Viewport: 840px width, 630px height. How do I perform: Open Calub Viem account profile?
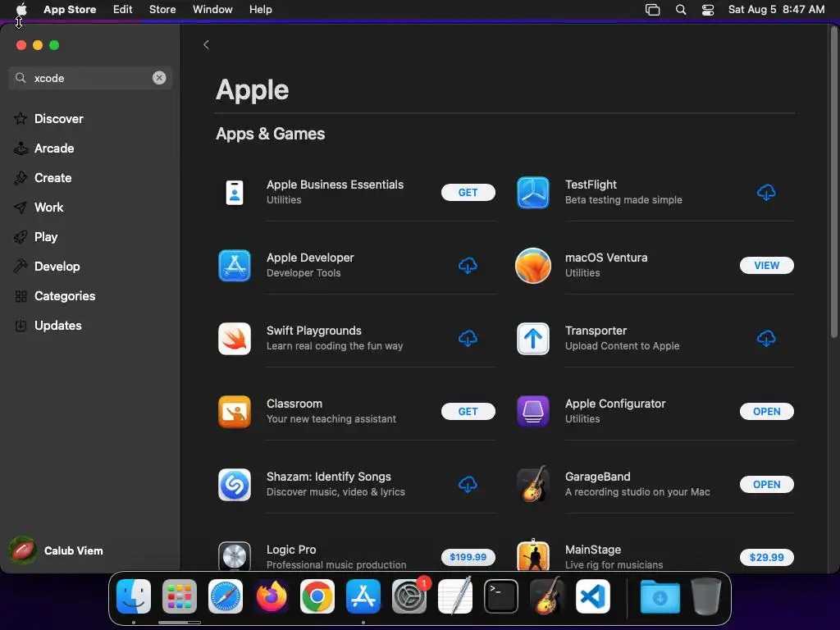click(57, 550)
